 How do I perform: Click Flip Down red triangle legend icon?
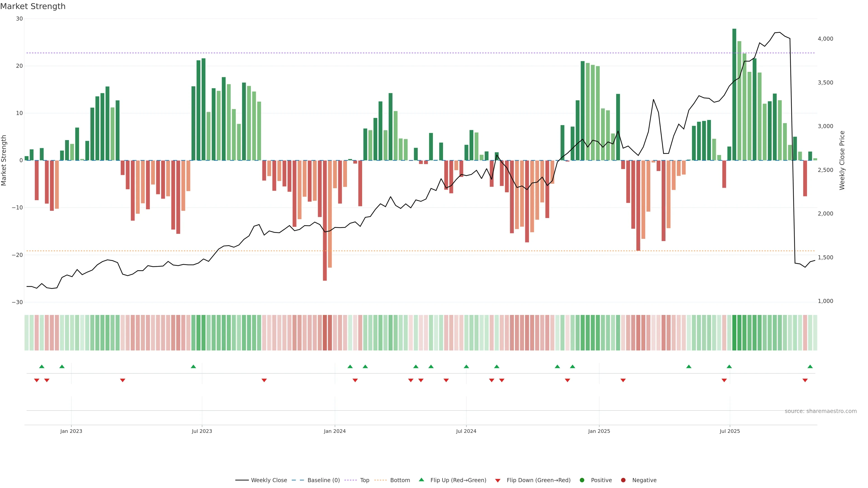click(498, 480)
